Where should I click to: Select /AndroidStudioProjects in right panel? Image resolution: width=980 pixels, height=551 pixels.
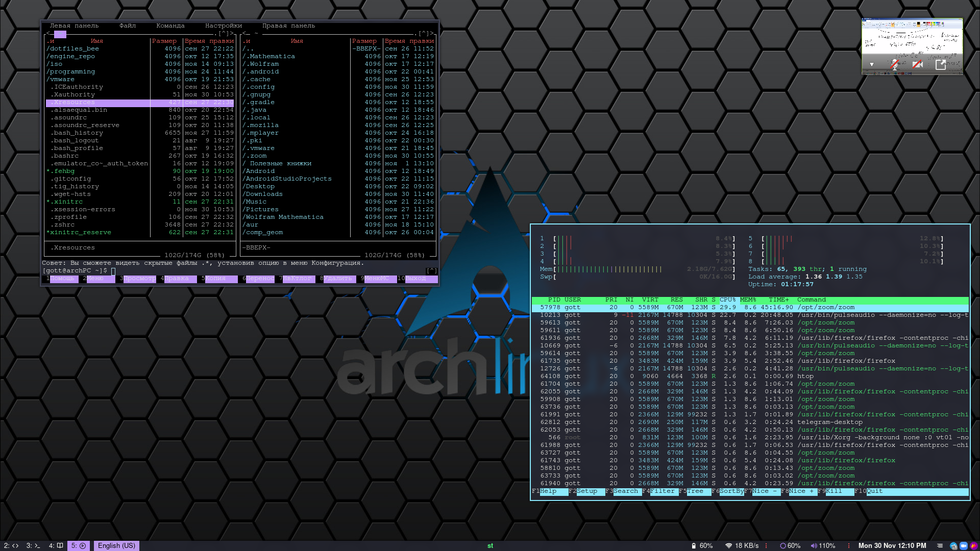(338, 179)
